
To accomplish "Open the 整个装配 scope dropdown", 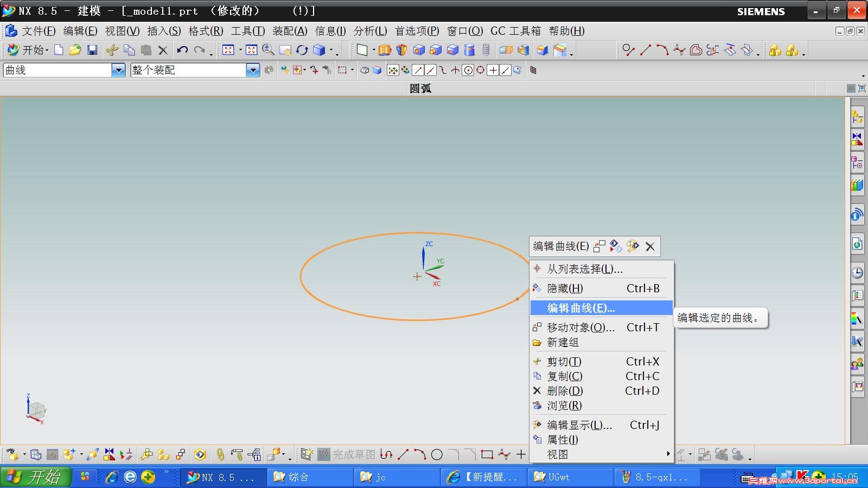I will 253,70.
